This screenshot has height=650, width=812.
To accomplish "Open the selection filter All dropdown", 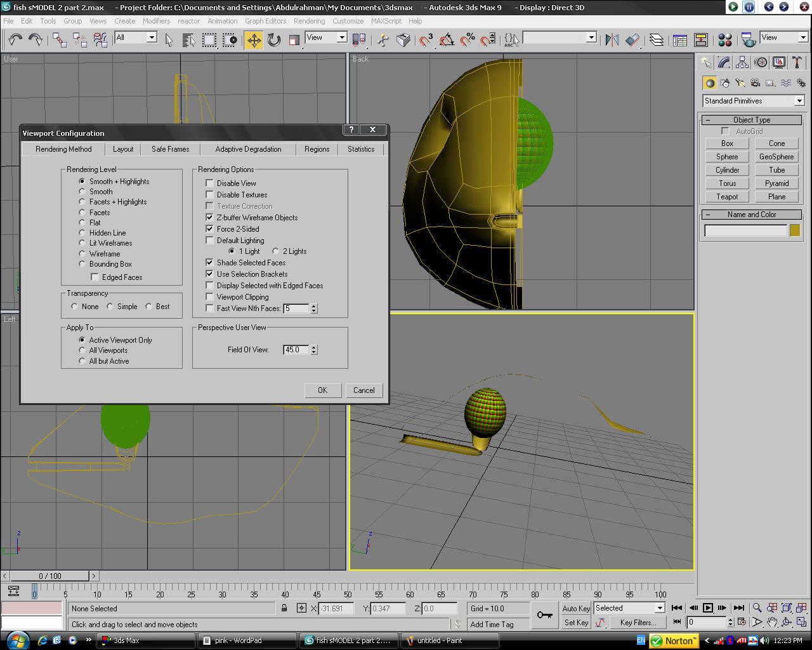I will (136, 37).
